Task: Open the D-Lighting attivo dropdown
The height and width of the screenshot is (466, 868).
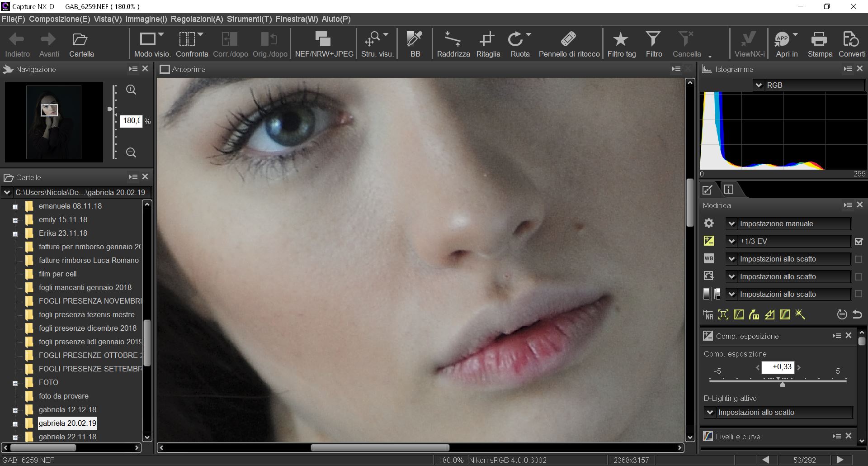Action: tap(778, 412)
